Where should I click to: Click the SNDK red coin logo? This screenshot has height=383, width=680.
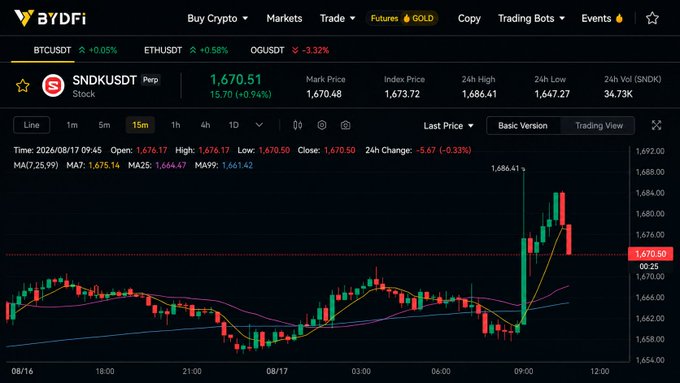tap(53, 85)
